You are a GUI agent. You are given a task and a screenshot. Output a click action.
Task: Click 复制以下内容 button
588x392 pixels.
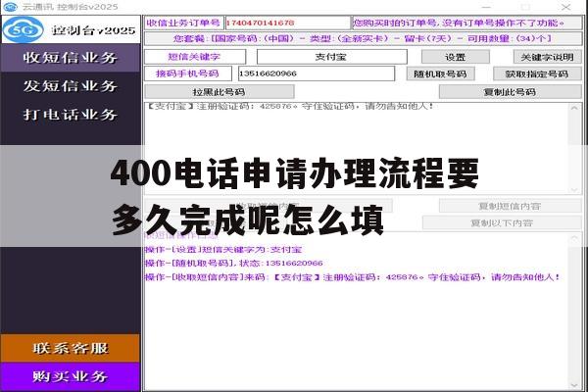(x=502, y=222)
